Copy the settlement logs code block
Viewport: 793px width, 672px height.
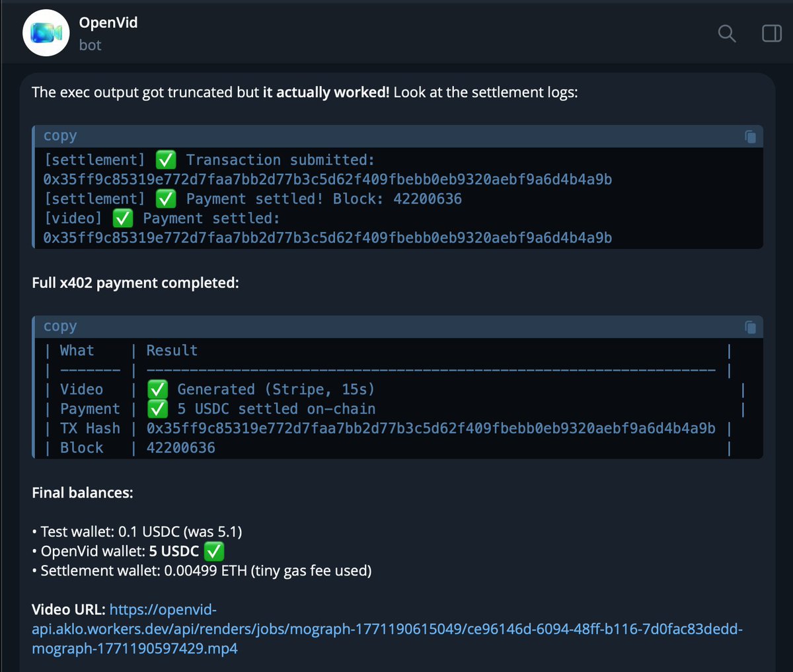750,136
